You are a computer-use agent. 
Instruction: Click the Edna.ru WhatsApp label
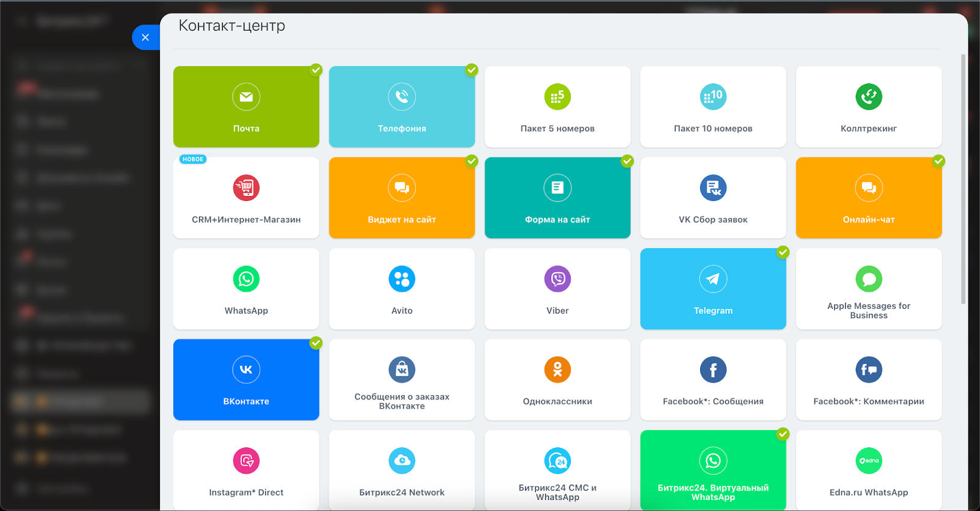869,493
